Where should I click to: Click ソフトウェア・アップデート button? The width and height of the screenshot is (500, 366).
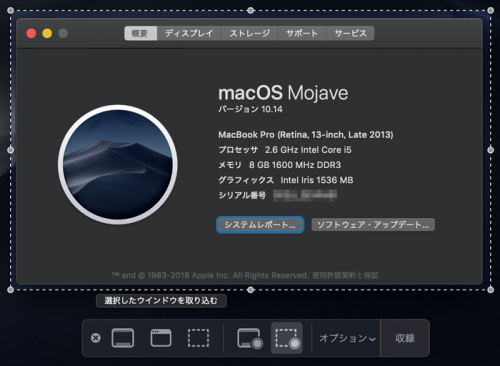(x=373, y=225)
